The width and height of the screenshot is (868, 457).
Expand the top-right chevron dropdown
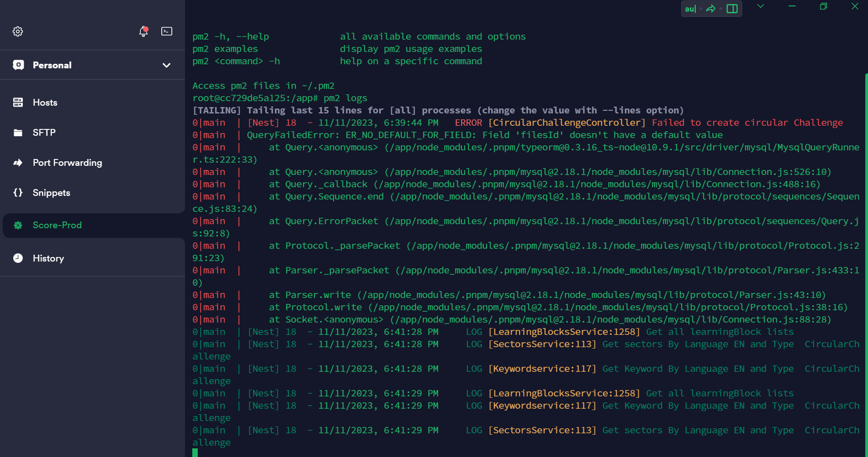pyautogui.click(x=760, y=6)
